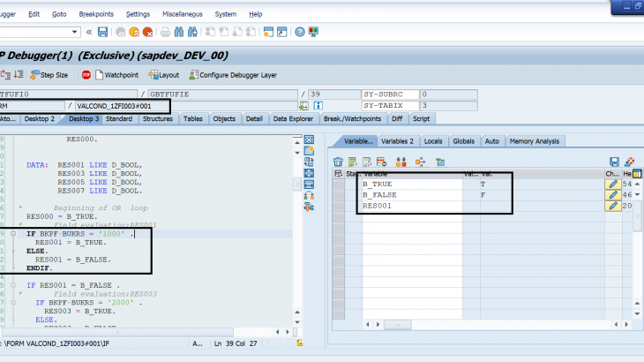Open the Memory Analysis tab
The height and width of the screenshot is (362, 644).
tap(535, 141)
